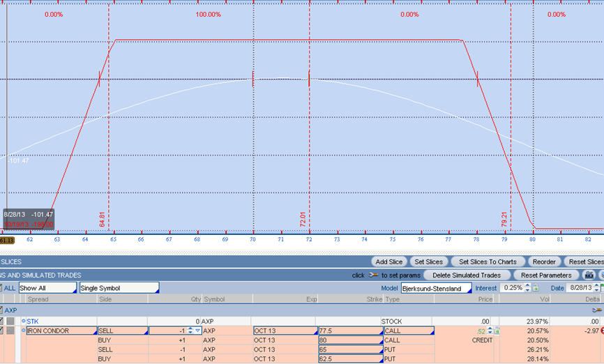Click the blue dot icon beside STK

23,321
